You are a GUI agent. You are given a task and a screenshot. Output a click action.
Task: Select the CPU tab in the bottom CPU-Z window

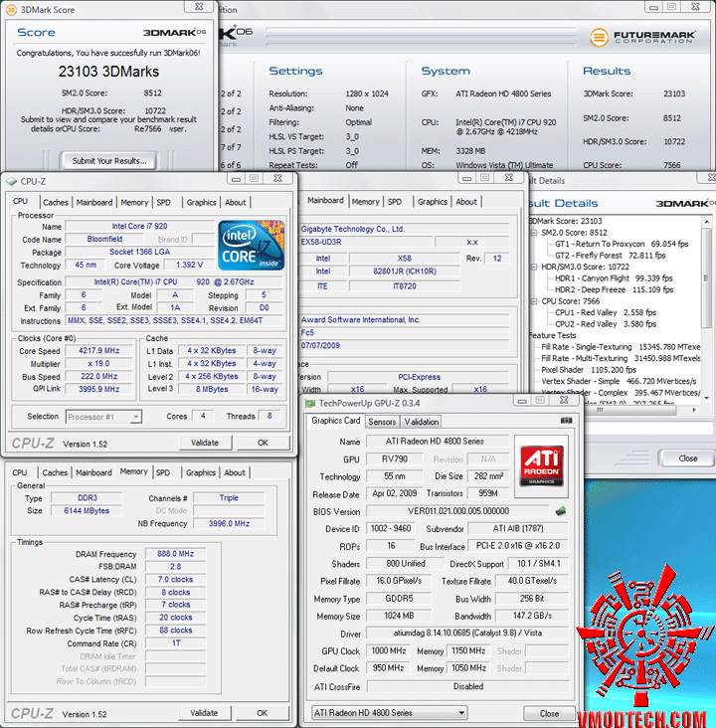(x=20, y=472)
